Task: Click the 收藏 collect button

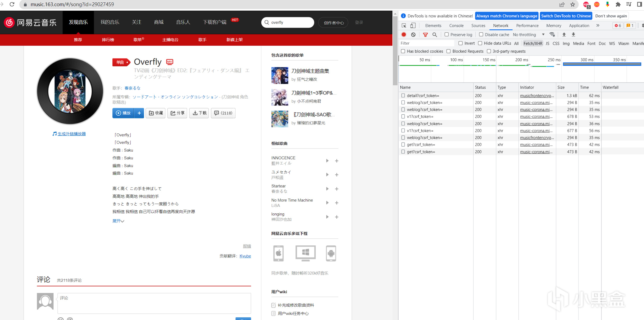Action: (x=156, y=113)
